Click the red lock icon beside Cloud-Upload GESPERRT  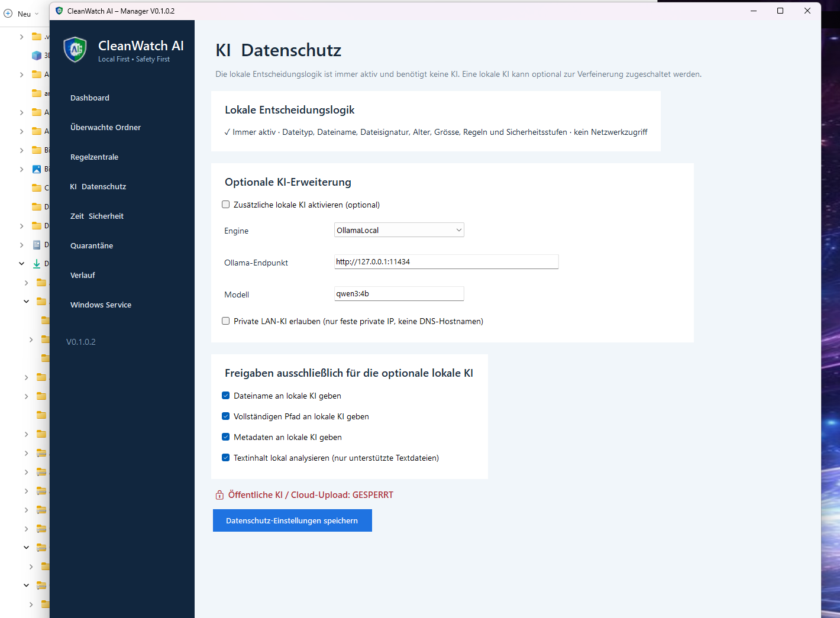point(219,495)
